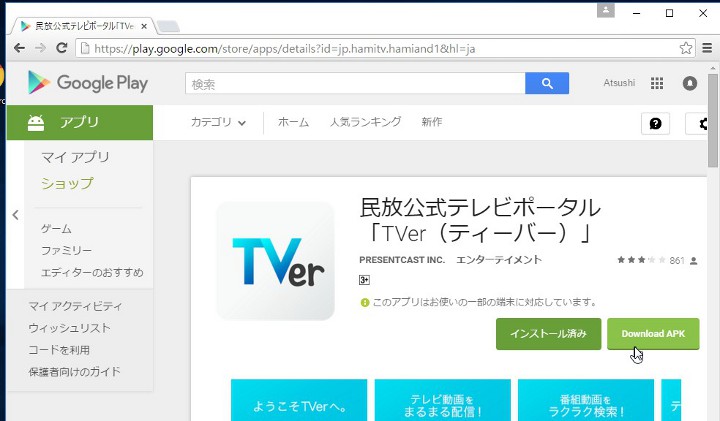Image resolution: width=720 pixels, height=421 pixels.
Task: Click PRESENTCAST INC. developer link
Action: [402, 260]
